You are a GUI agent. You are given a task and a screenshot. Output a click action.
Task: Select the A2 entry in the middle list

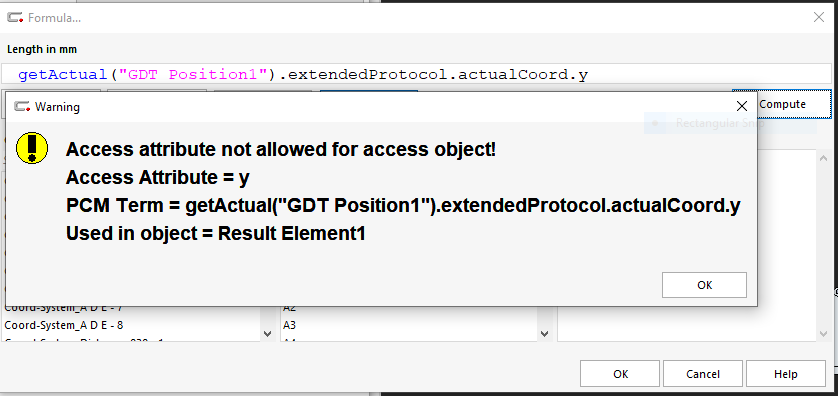[290, 308]
